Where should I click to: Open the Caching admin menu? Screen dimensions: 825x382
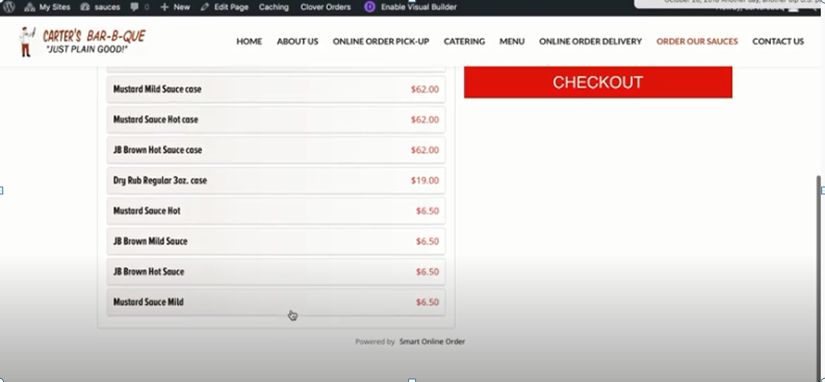[274, 7]
